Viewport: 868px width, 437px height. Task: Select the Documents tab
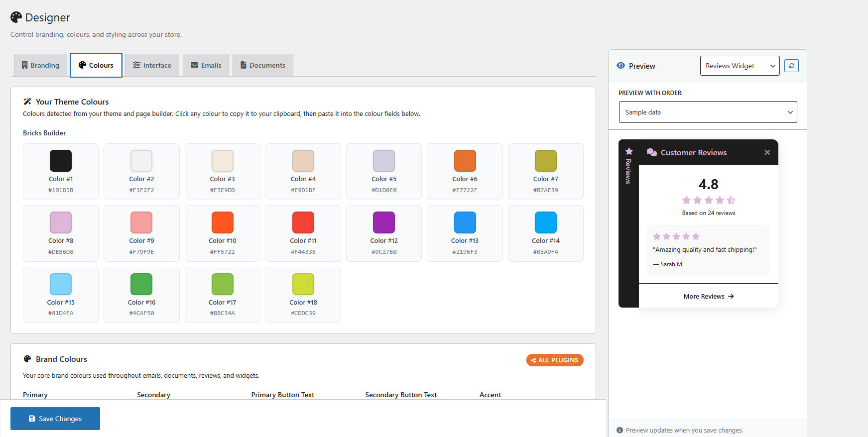(262, 65)
